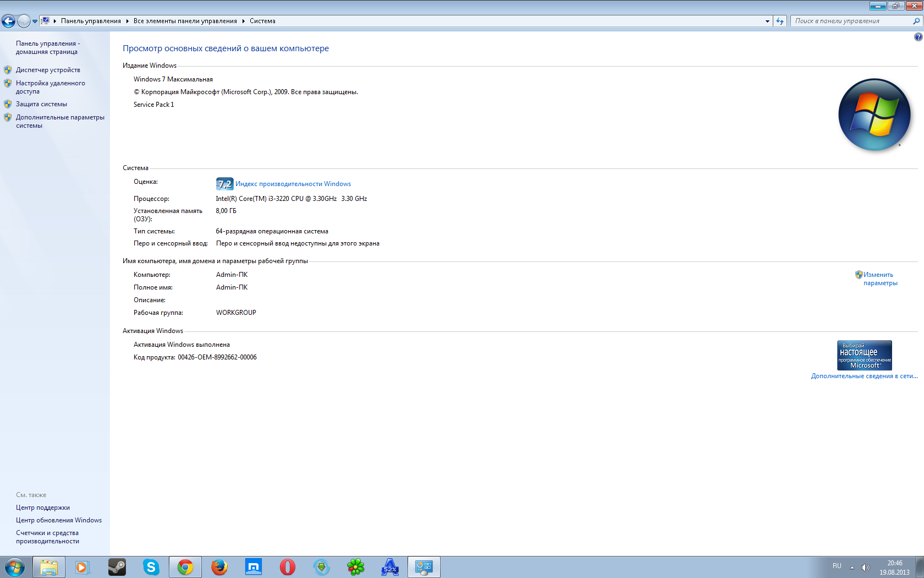This screenshot has height=578, width=924.
Task: Launch Mozilla Firefox from taskbar
Action: (219, 567)
